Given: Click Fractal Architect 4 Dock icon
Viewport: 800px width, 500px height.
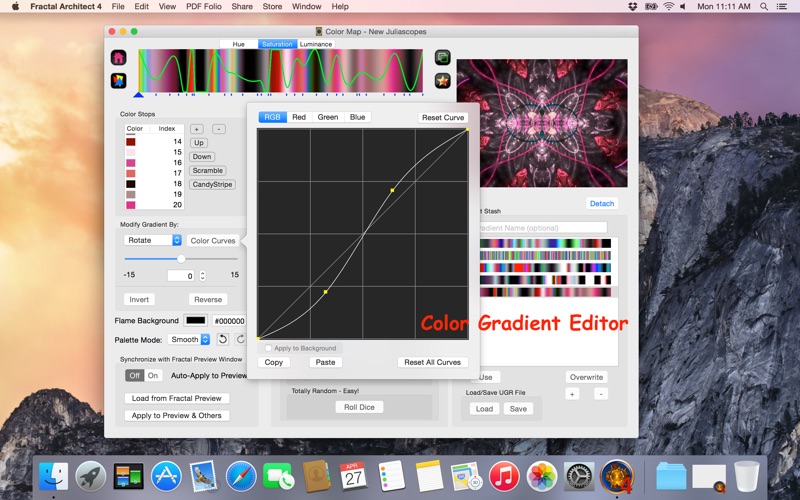Looking at the screenshot, I should [617, 477].
